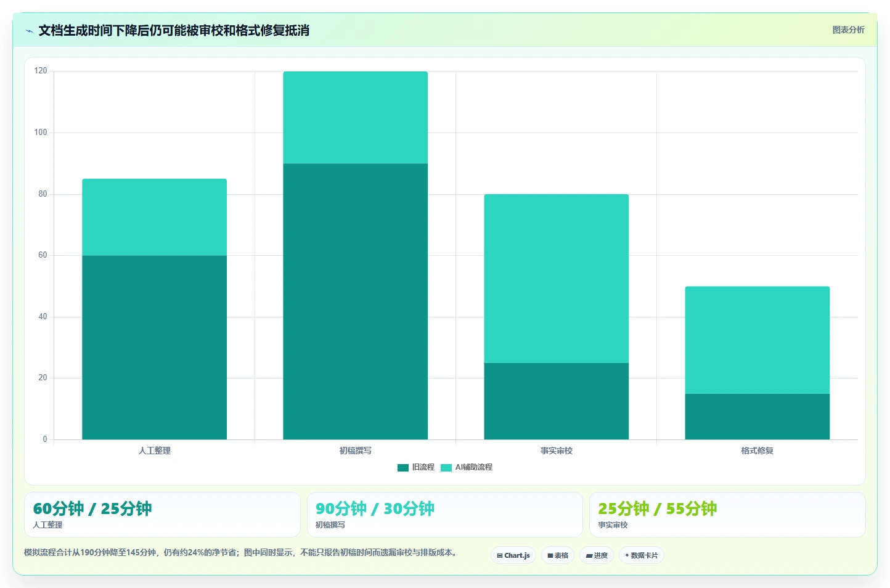Click the chart title 文档生成时间下降后仍可能被审校和格式修复抵消
This screenshot has width=890, height=588.
174,30
